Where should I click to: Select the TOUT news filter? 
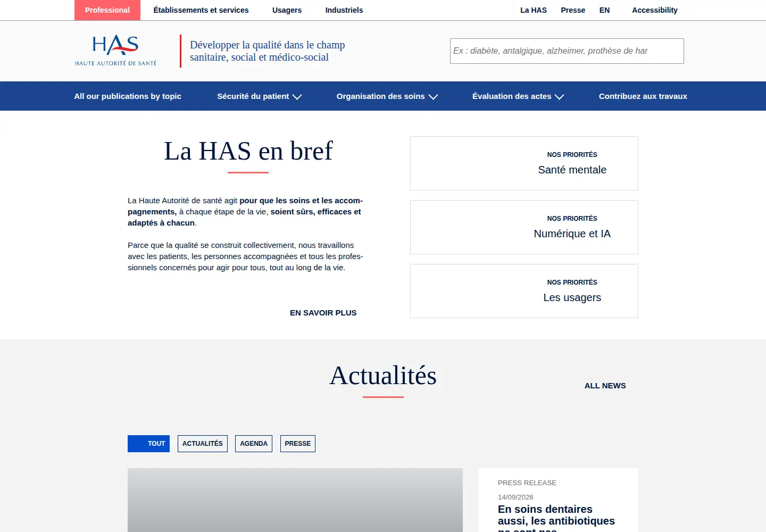(x=148, y=444)
